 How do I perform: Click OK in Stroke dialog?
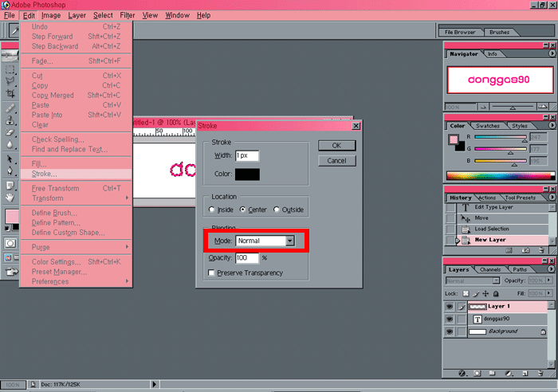(x=336, y=145)
